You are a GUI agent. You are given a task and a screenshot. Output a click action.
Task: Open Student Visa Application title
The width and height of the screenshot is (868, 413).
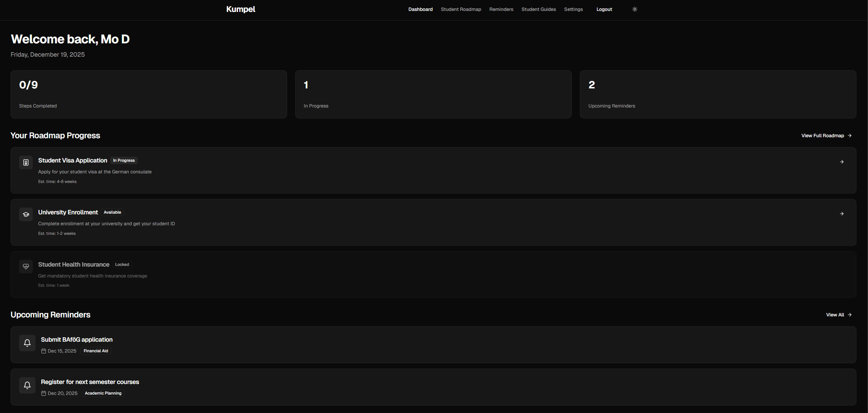(x=73, y=160)
